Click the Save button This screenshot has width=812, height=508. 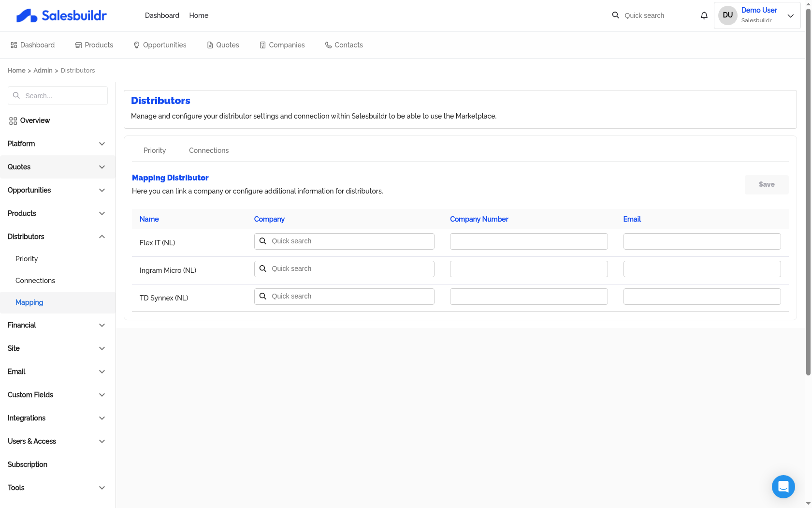767,185
